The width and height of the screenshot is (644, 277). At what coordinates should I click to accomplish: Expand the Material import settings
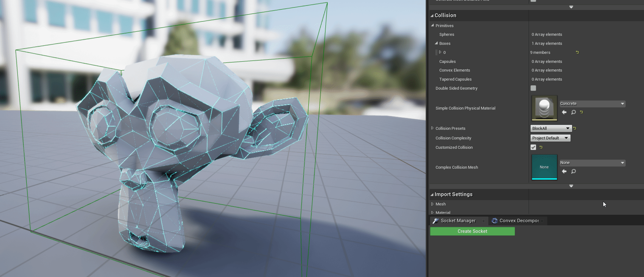click(432, 213)
